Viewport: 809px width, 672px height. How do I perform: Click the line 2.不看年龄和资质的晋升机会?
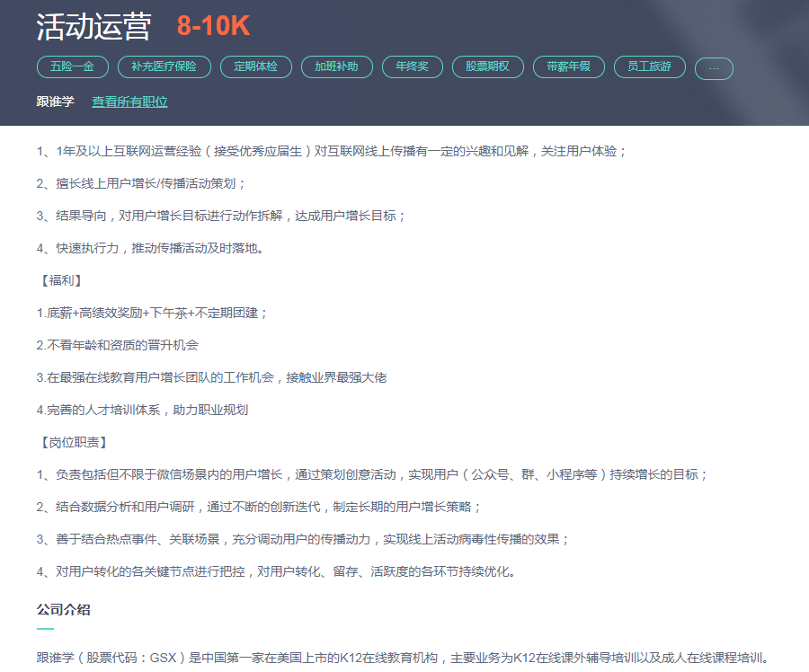[117, 345]
